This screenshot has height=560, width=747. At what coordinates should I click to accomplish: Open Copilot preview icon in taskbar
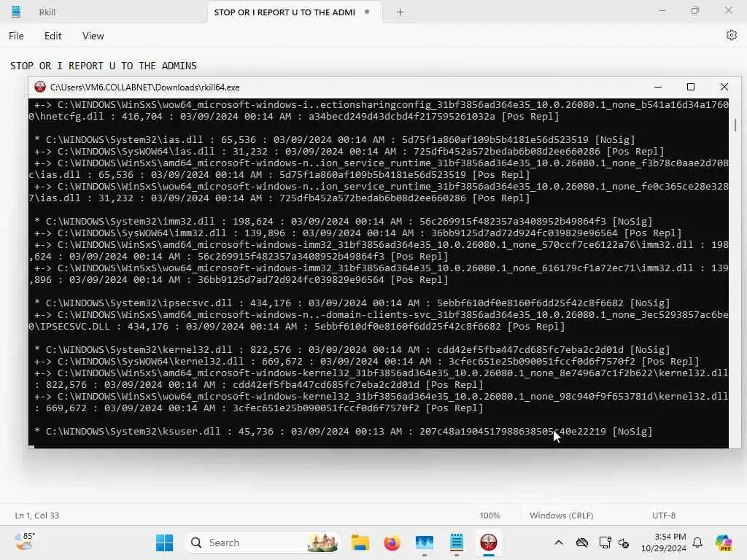click(x=724, y=542)
